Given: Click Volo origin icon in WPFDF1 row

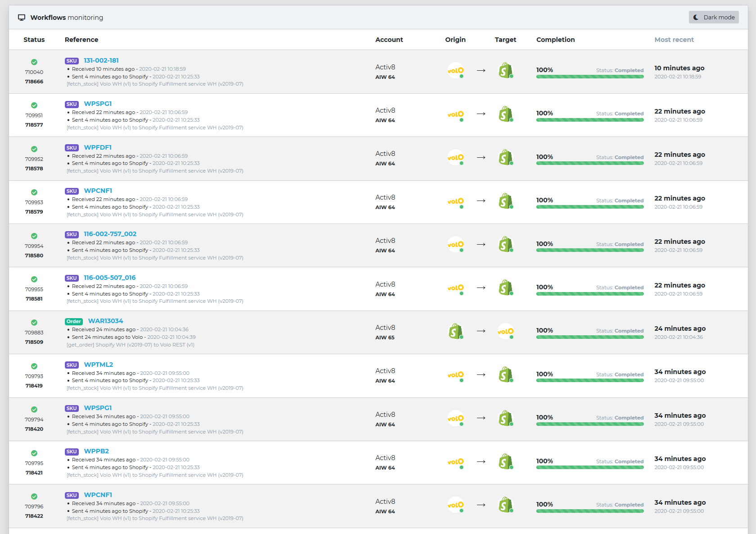Looking at the screenshot, I should coord(456,157).
